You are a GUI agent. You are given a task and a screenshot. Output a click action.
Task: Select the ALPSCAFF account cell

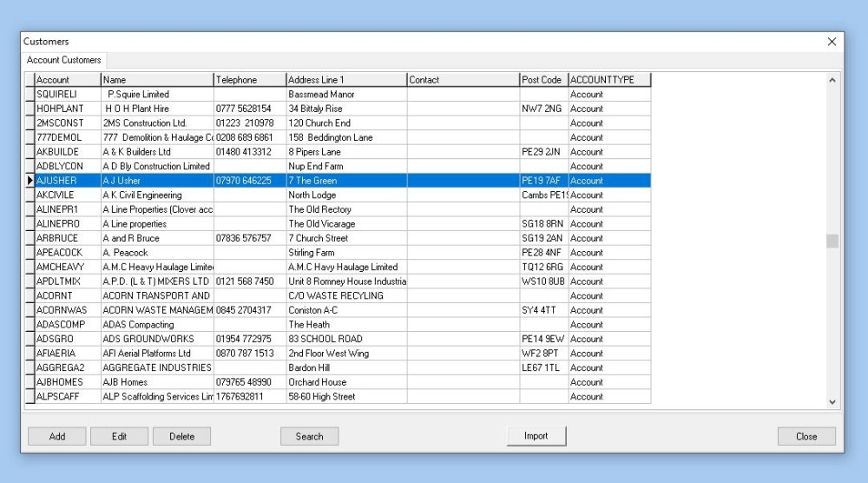coord(68,397)
